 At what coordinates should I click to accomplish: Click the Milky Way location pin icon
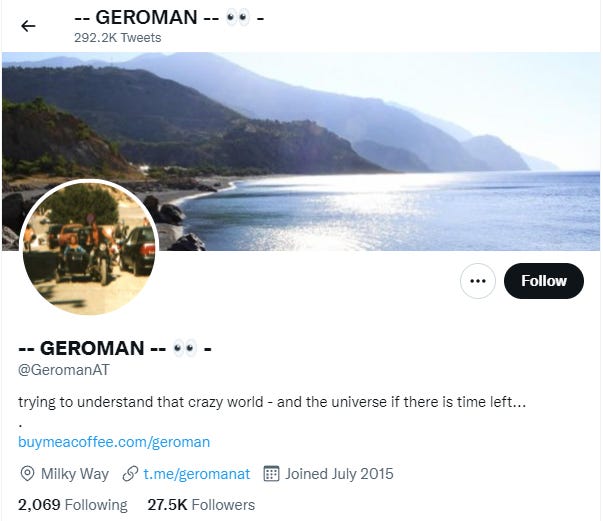27,474
